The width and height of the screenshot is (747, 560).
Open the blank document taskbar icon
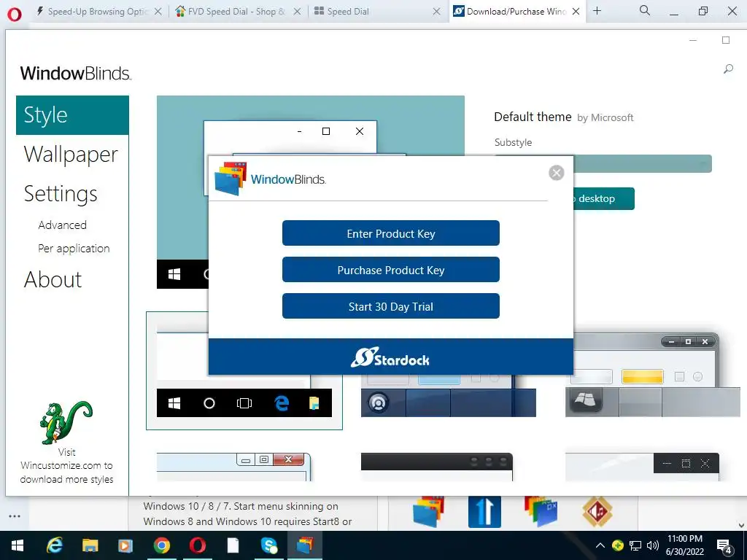tap(233, 545)
